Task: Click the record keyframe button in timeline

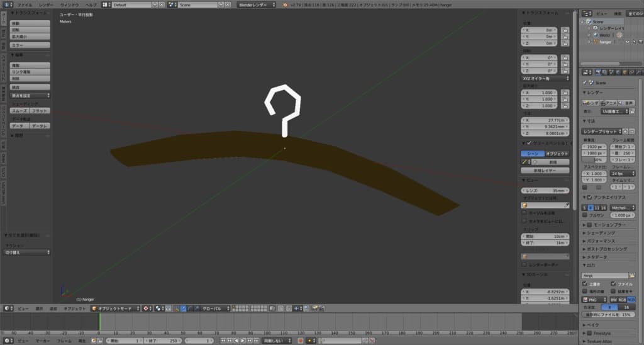Action: [301, 341]
